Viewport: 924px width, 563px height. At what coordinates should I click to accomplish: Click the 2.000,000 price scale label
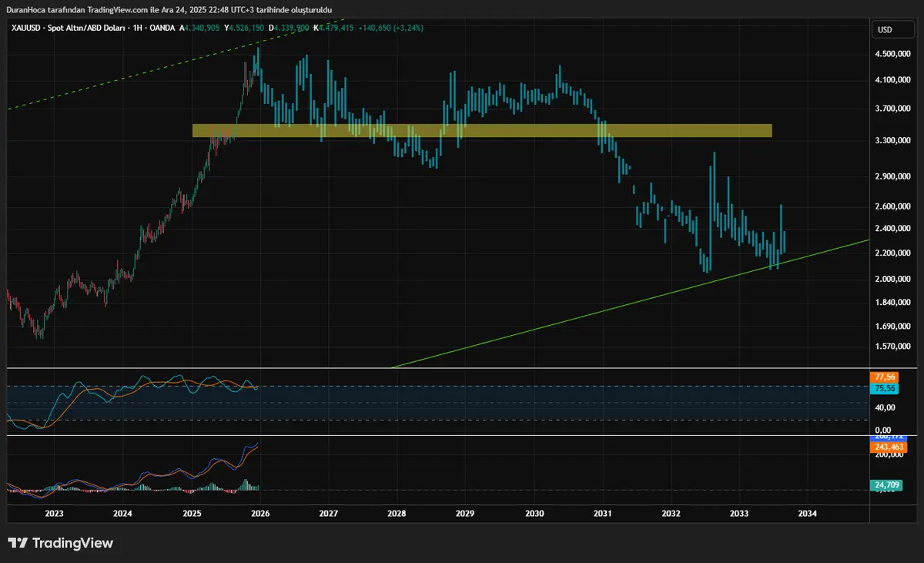pos(892,279)
